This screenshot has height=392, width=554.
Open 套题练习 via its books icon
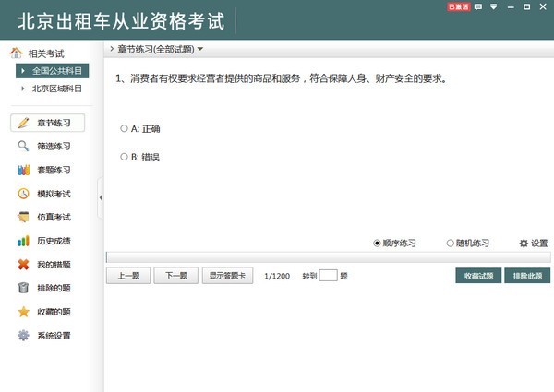[23, 170]
